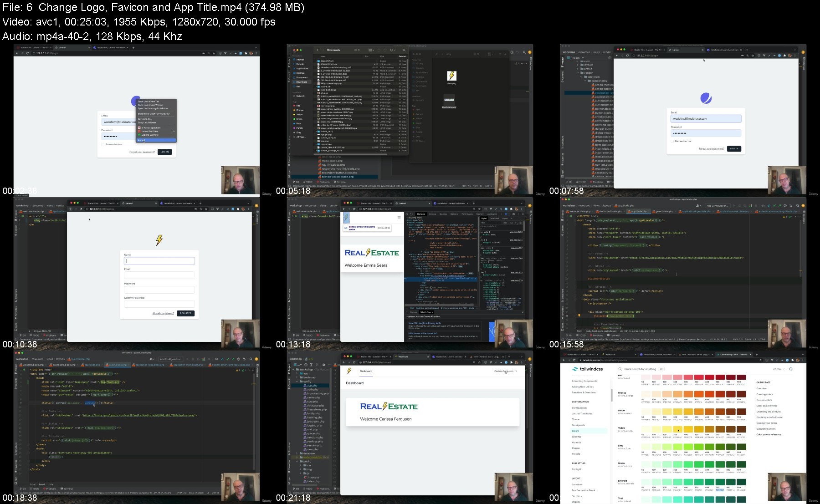
Task: Click browser back arrow in 00:02:38 frame
Action: (x=17, y=53)
